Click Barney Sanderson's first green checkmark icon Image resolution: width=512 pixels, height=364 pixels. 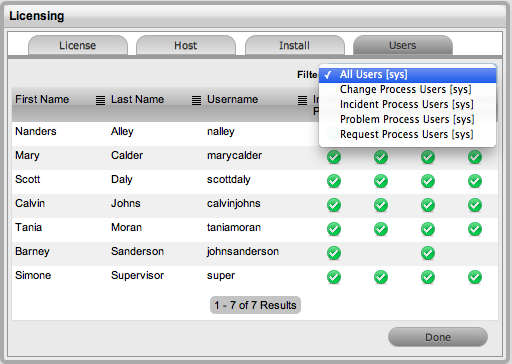point(334,253)
